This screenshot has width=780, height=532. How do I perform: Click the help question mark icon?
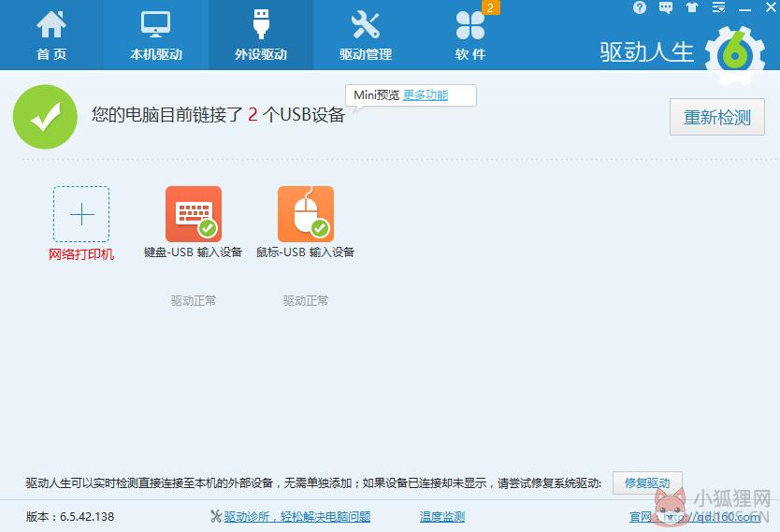coord(640,7)
